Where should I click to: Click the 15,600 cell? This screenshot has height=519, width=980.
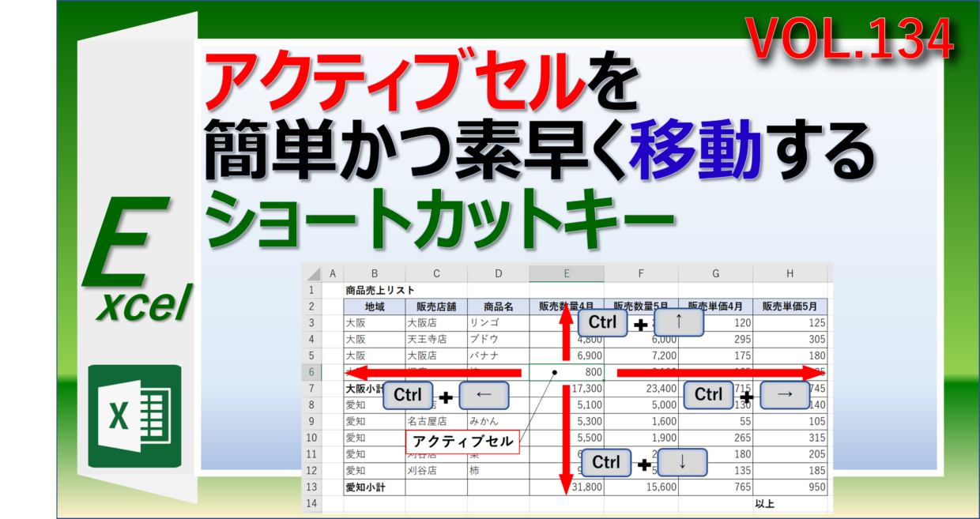641,487
